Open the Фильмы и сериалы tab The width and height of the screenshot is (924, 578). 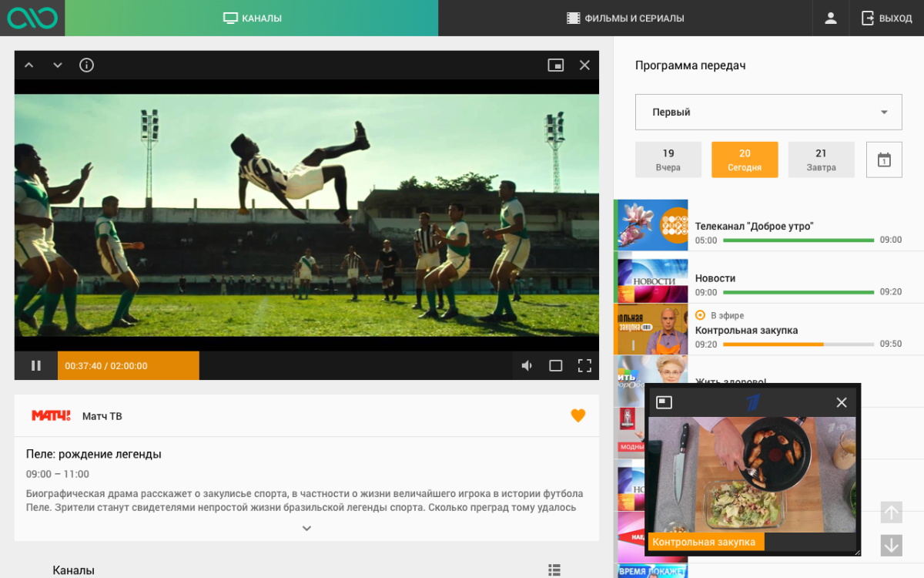625,18
